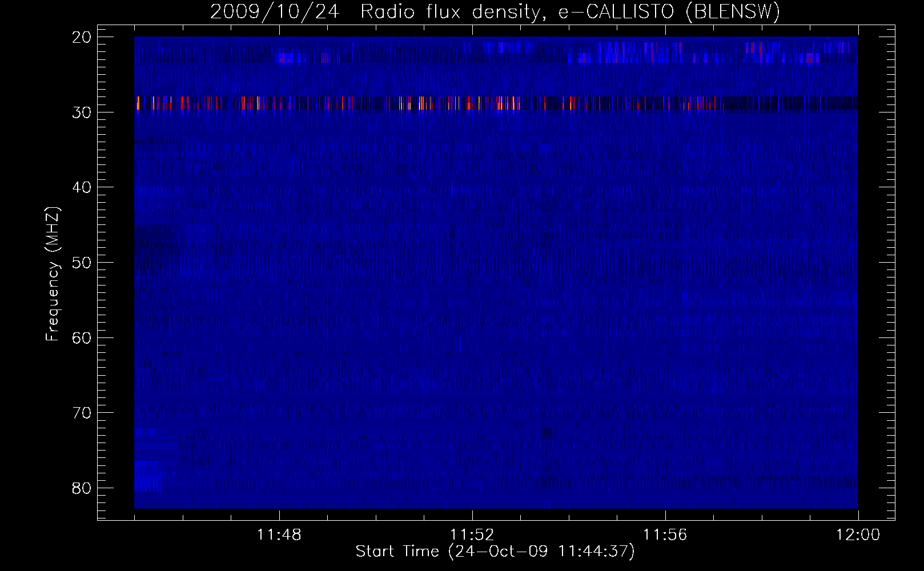Viewport: 924px width, 571px height.
Task: Click the 11:48 time tick label
Action: coord(279,535)
